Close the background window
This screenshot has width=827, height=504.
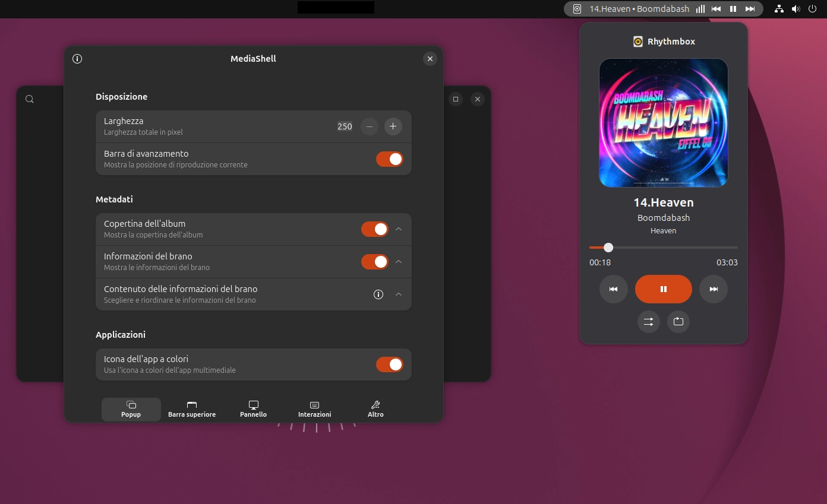[478, 99]
